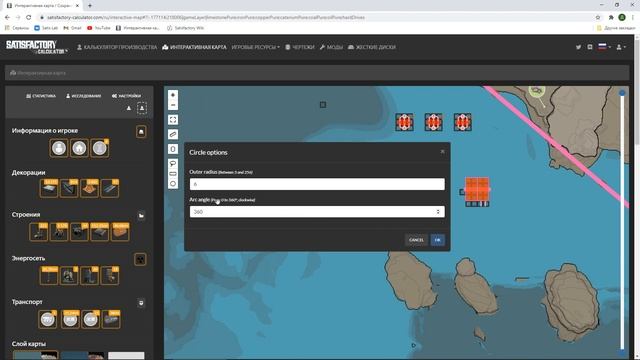640x360 pixels.
Task: Confirm Circle options with OK
Action: [438, 240]
